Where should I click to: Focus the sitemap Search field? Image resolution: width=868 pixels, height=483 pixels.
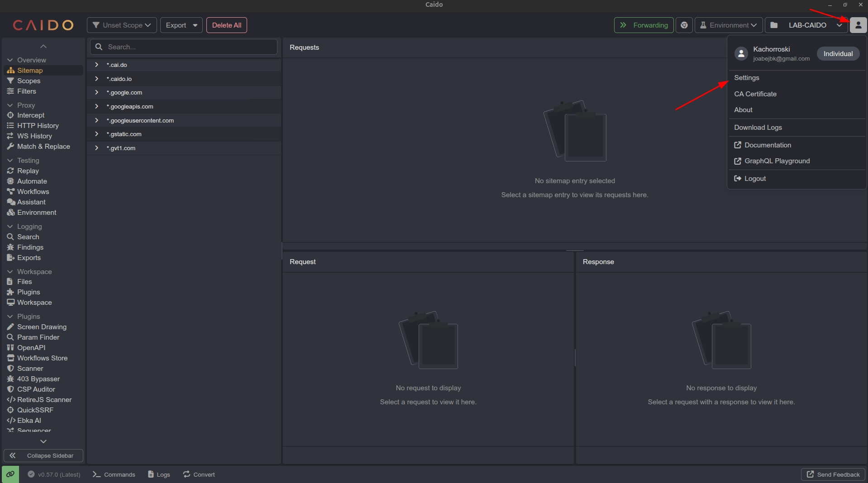click(184, 47)
